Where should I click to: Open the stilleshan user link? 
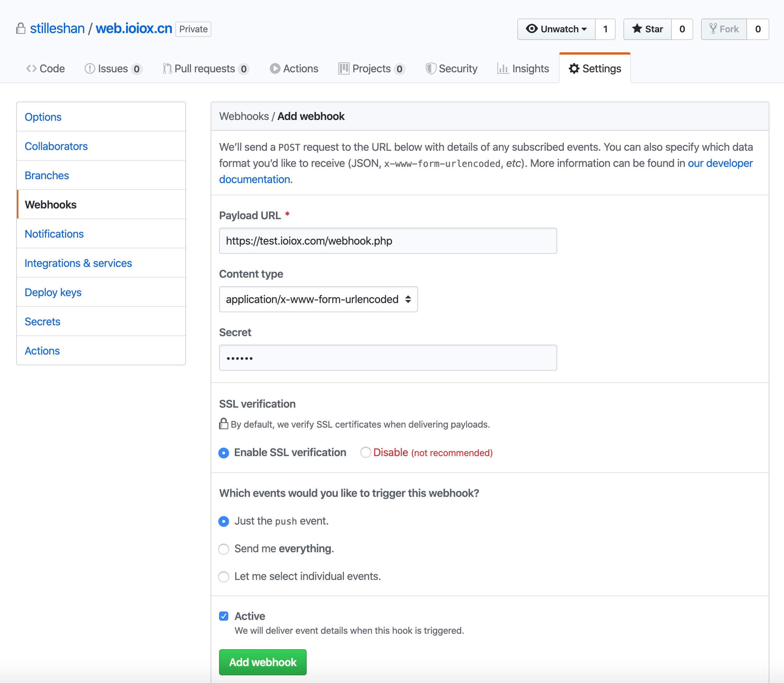pyautogui.click(x=57, y=28)
